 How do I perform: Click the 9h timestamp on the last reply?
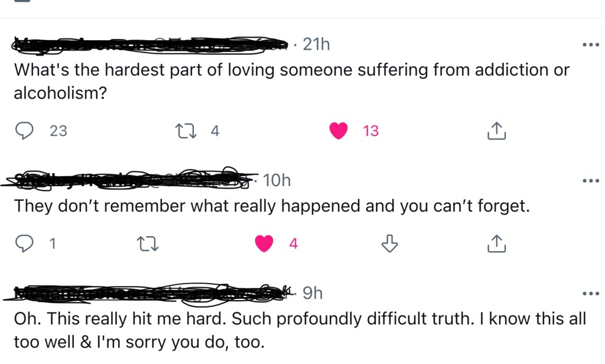pos(312,292)
